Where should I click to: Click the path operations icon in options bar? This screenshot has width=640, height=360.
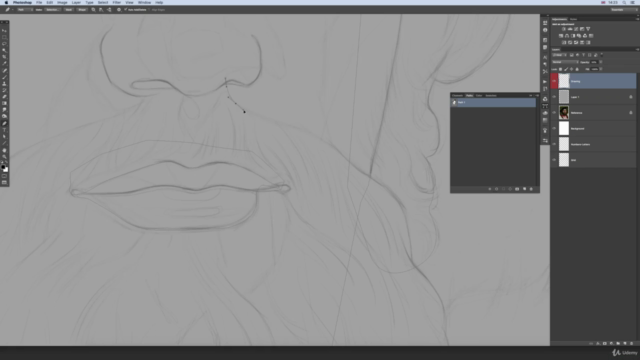[x=93, y=9]
